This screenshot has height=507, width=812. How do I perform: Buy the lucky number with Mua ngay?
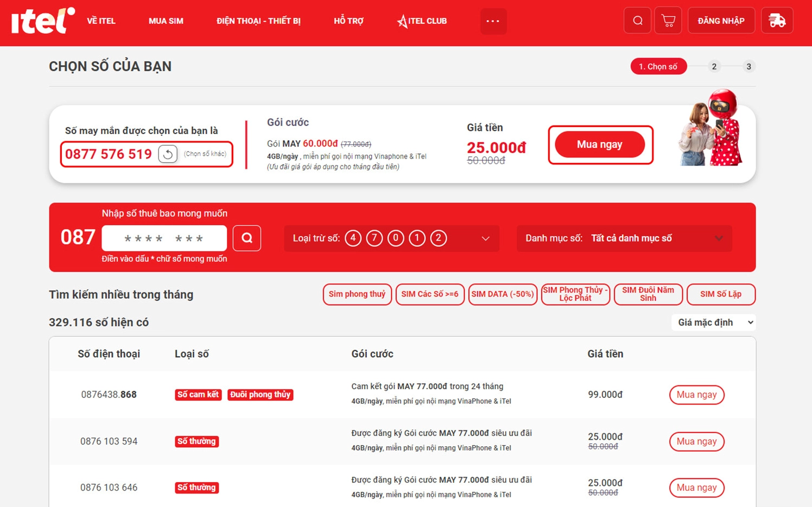pyautogui.click(x=600, y=144)
